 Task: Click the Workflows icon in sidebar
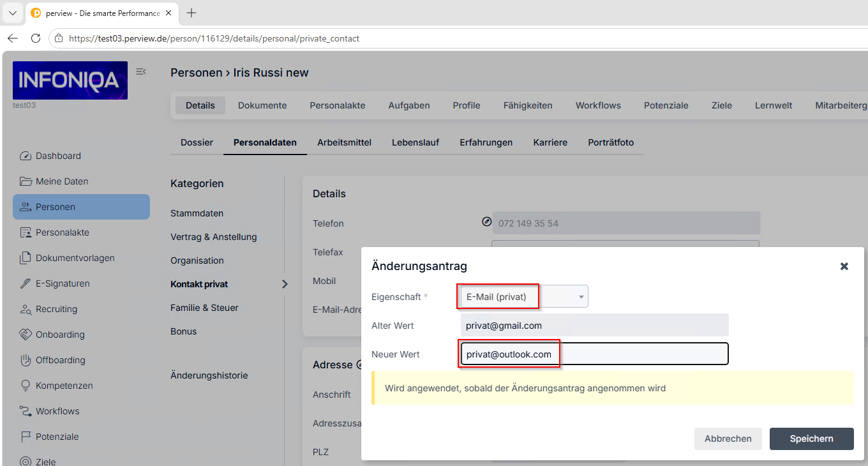coord(26,411)
